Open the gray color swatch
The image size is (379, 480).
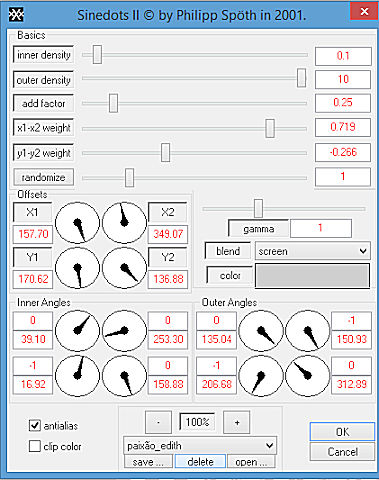pyautogui.click(x=312, y=275)
